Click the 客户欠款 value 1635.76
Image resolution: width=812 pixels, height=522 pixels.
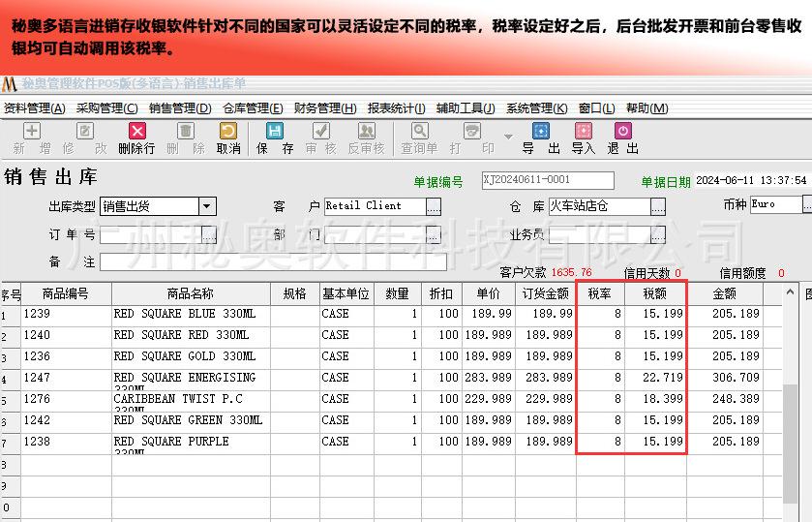pos(571,273)
